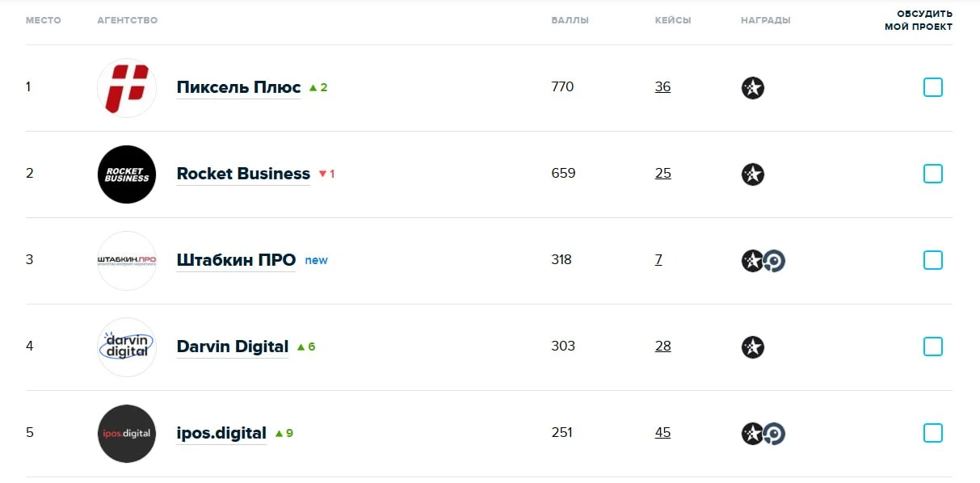Screen dimensions: 980x483
Task: Click the spiral award badge for Штабкин ПРО
Action: coord(775,261)
